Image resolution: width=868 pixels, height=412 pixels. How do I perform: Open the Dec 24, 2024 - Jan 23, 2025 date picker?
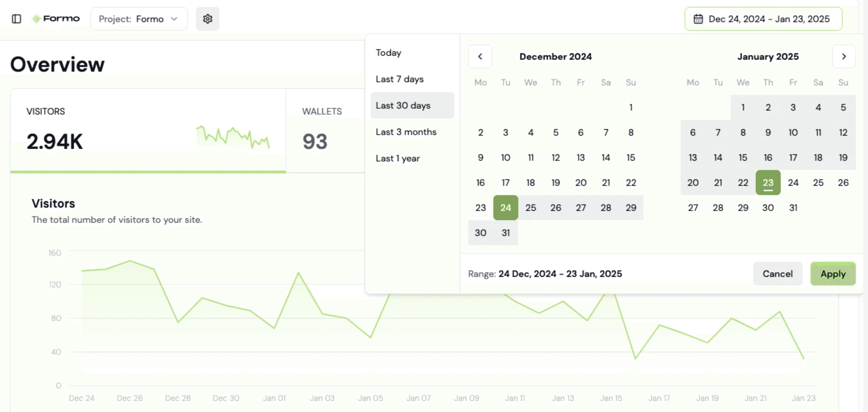coord(763,19)
